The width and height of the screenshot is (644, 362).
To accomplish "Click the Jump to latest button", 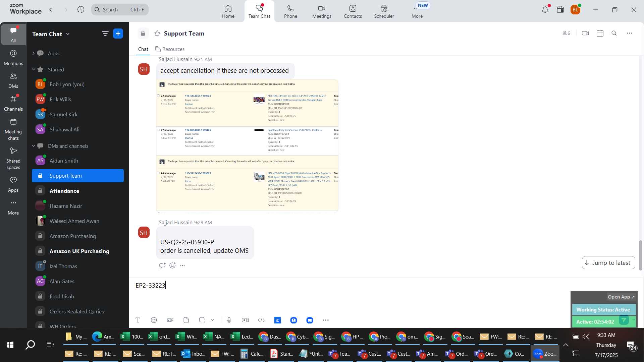I will [x=608, y=263].
